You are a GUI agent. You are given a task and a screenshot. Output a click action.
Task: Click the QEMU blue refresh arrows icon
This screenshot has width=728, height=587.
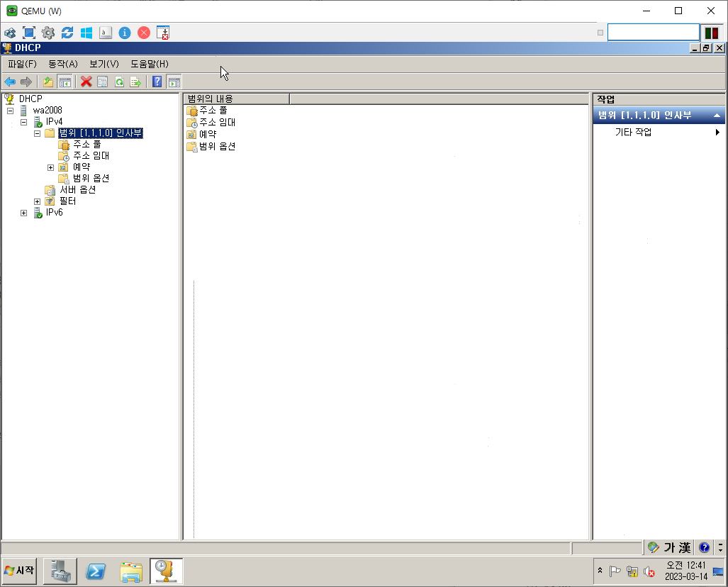coord(67,33)
